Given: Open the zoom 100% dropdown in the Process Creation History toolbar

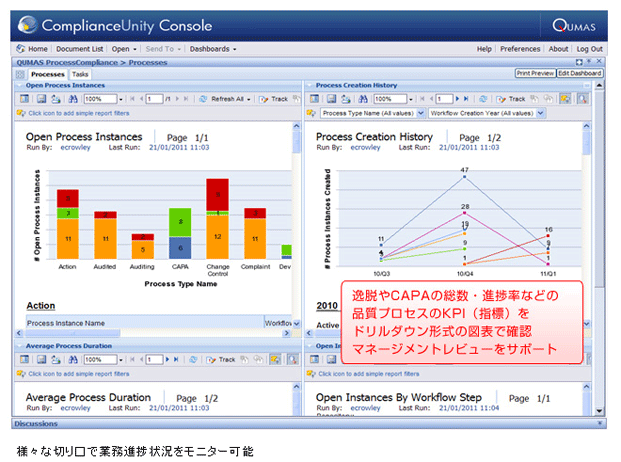Looking at the screenshot, I should [411, 99].
